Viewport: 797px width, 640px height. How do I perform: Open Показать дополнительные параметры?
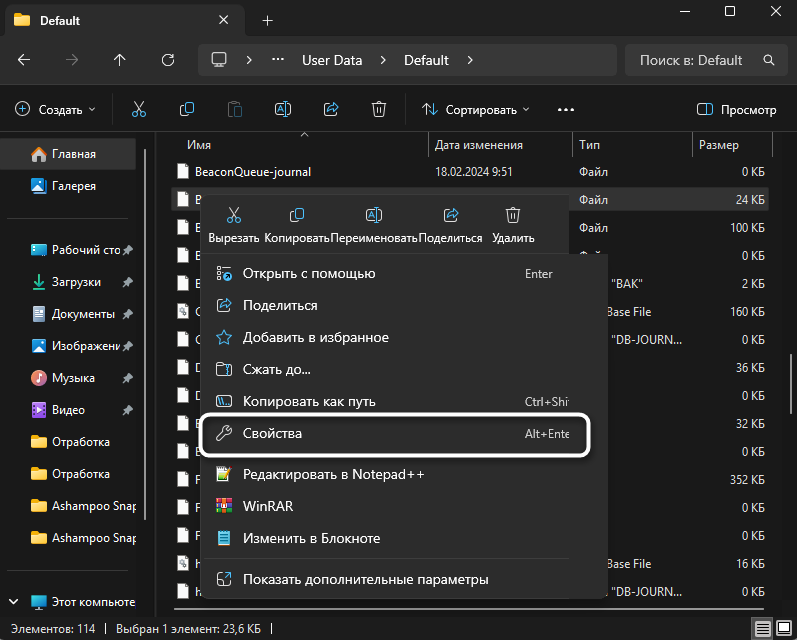[365, 579]
